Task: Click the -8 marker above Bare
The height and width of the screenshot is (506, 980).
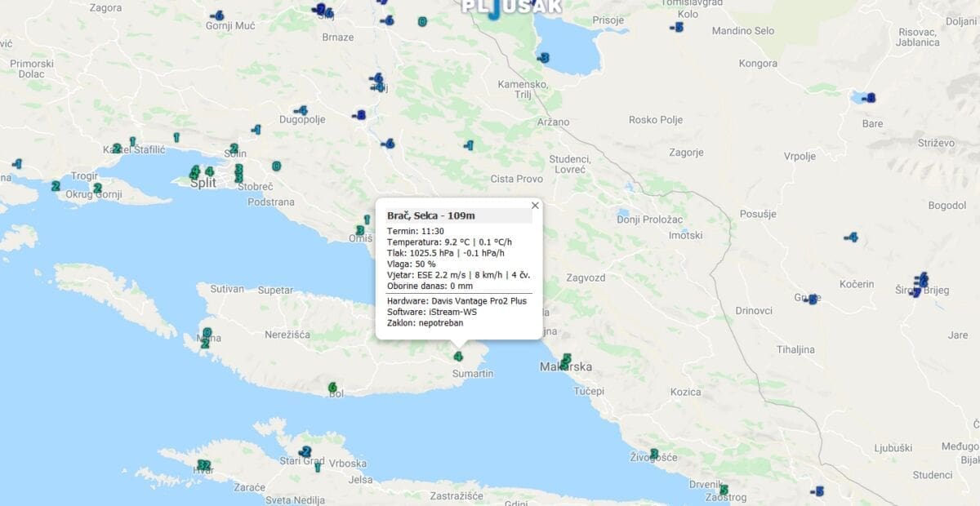Action: (x=869, y=98)
